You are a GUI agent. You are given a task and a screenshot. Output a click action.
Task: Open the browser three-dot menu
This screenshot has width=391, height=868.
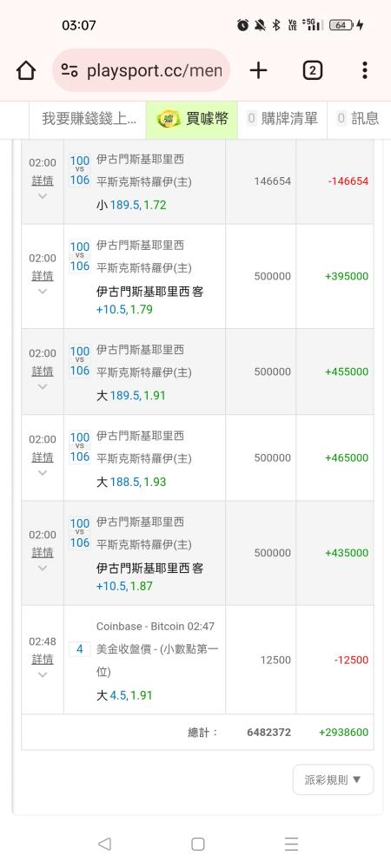(364, 70)
